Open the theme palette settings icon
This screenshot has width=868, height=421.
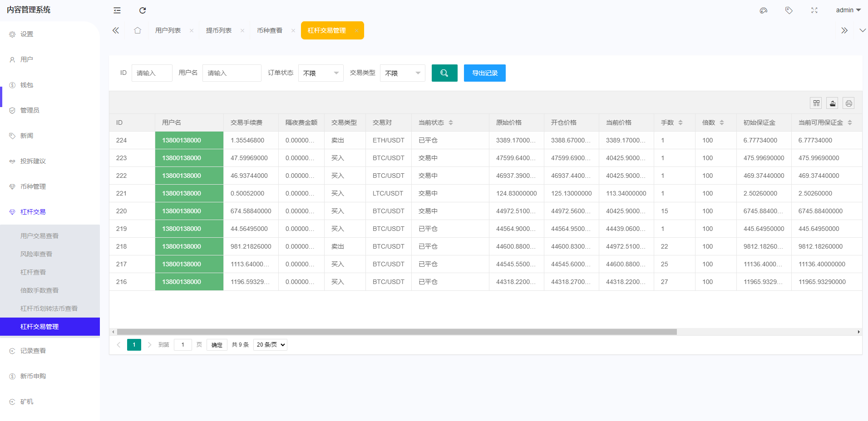click(x=763, y=10)
